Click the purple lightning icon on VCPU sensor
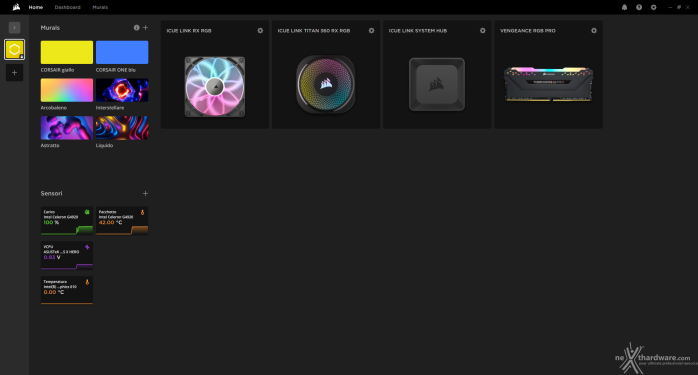This screenshot has width=698, height=375. (87, 247)
